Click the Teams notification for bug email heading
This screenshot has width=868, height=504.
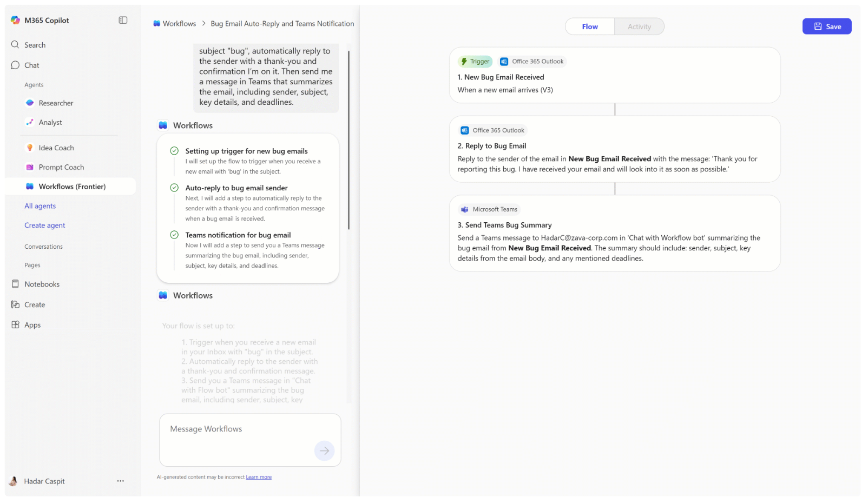(x=238, y=235)
